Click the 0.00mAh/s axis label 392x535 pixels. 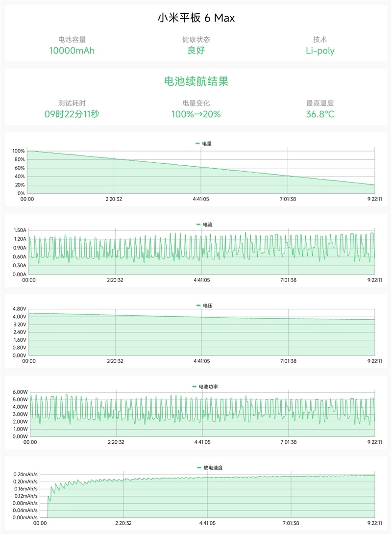click(25, 518)
